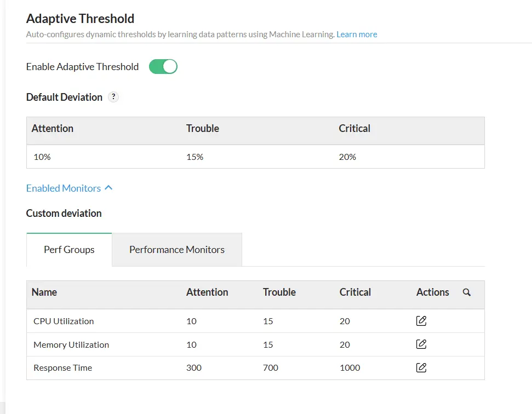Edit Memory Utilization thresholds
532x414 pixels.
pyautogui.click(x=421, y=344)
